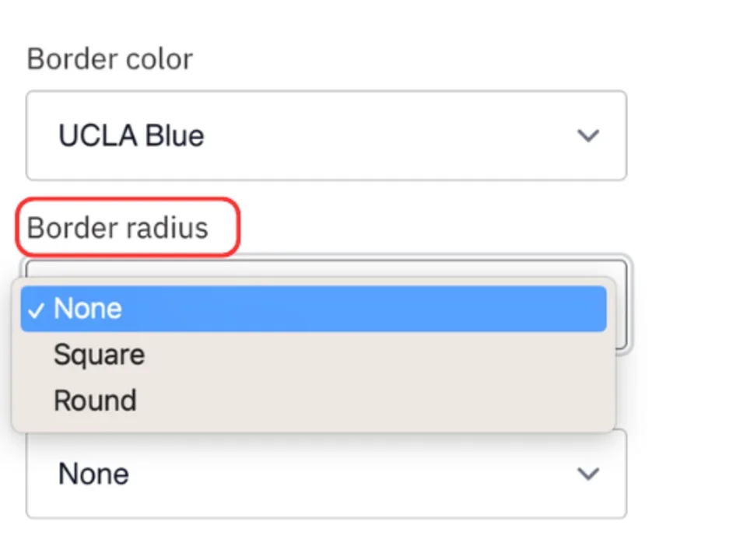Click the chevron on the UCLA Blue selector
Image resolution: width=747 pixels, height=560 pixels.
tap(588, 135)
